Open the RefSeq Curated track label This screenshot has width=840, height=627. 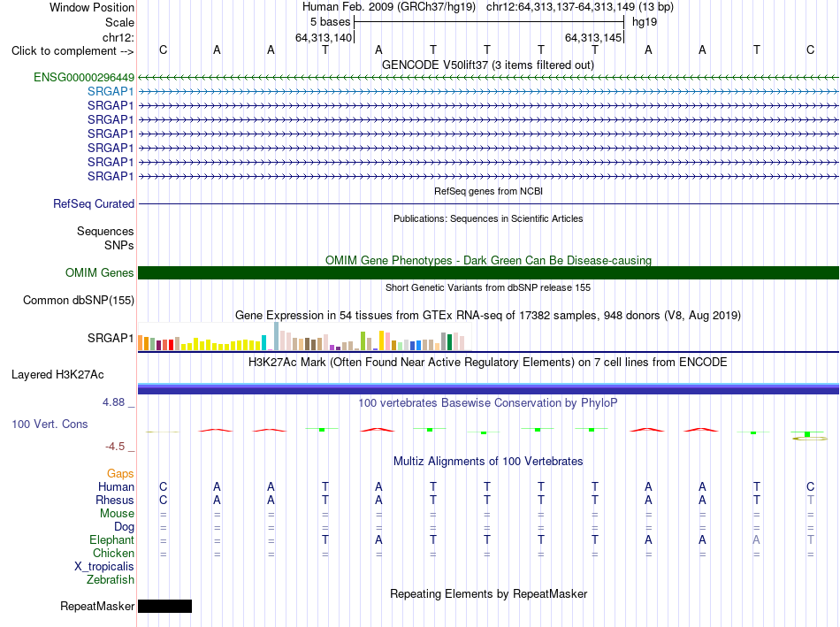pos(93,203)
